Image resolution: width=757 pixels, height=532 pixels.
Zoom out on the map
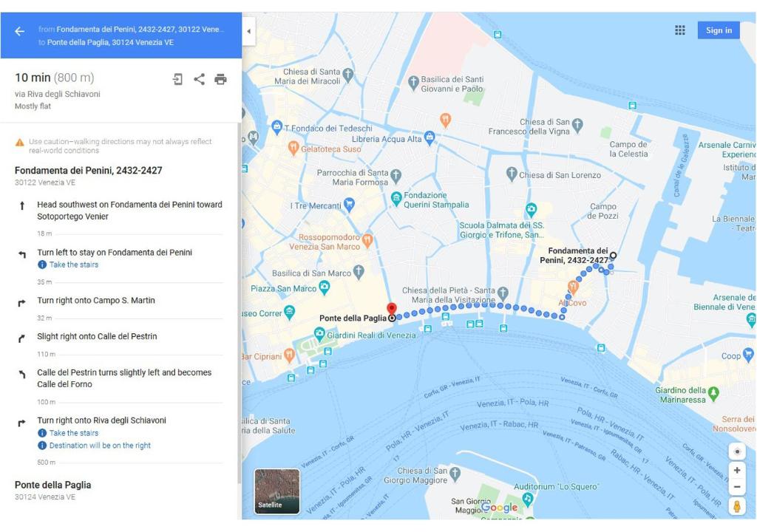click(736, 487)
